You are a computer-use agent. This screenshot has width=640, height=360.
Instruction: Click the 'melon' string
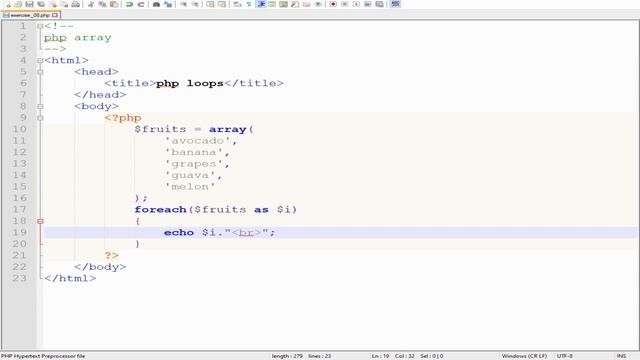190,187
